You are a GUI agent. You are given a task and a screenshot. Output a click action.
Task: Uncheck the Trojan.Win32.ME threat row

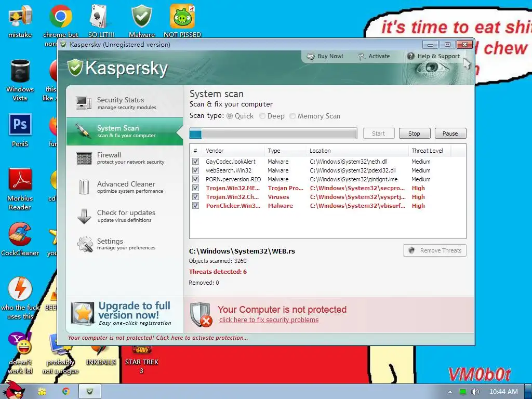[x=195, y=188]
